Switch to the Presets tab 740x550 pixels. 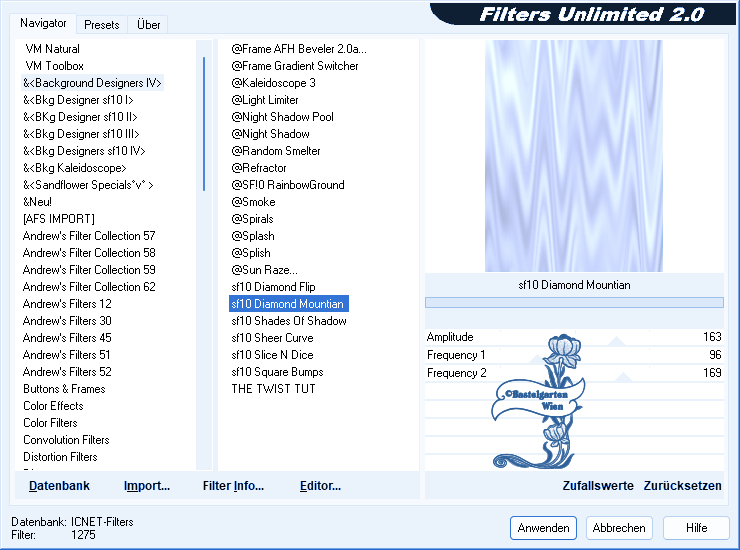pyautogui.click(x=102, y=25)
